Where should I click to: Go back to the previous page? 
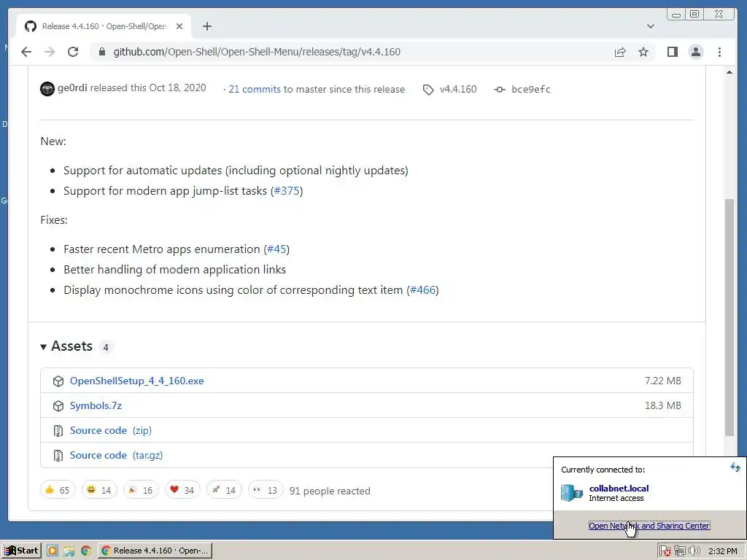coord(26,52)
